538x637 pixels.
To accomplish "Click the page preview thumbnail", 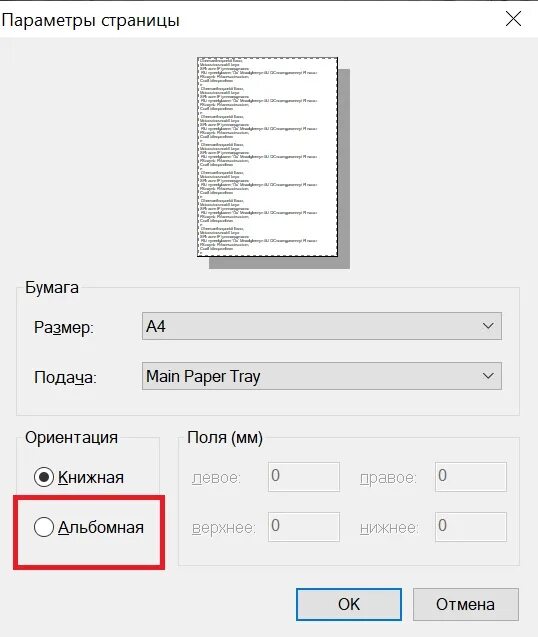I will pos(268,157).
